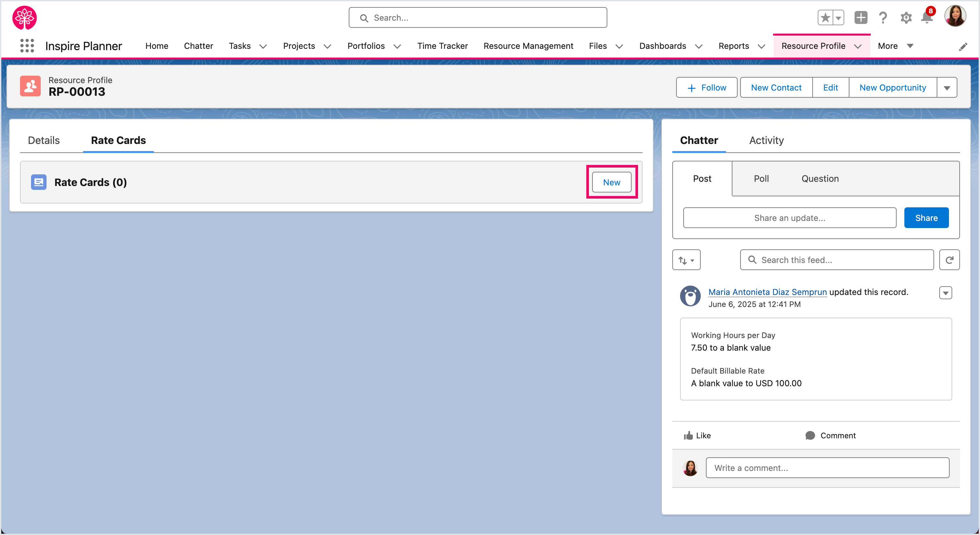Click the Rate Cards list icon
Screen dimensions: 980x535
click(39, 182)
